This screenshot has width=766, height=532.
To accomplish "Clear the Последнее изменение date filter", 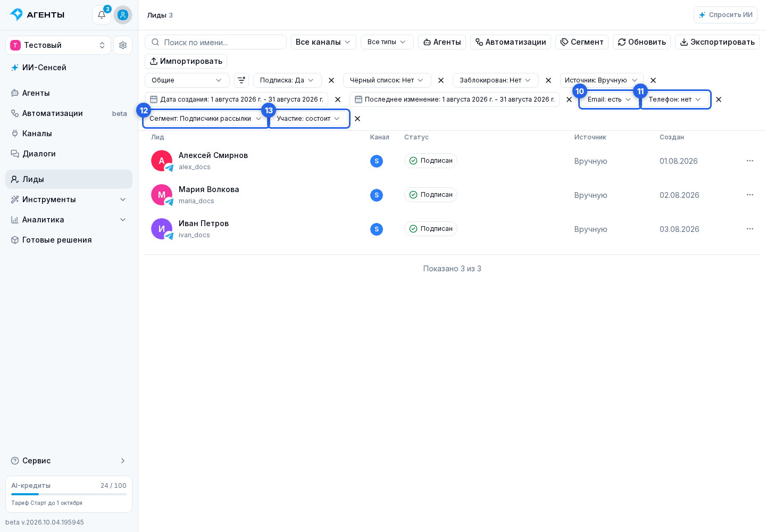I will (x=569, y=99).
